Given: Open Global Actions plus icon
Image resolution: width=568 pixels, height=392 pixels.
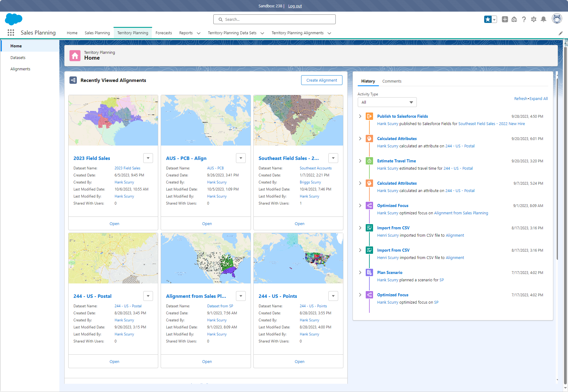Looking at the screenshot, I should tap(505, 19).
